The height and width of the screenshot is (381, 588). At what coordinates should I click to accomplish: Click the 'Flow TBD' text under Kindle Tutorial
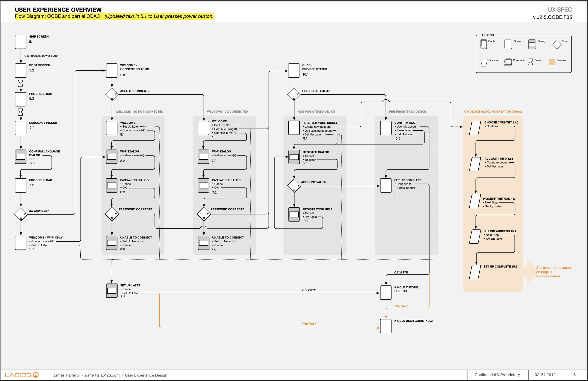coord(401,291)
